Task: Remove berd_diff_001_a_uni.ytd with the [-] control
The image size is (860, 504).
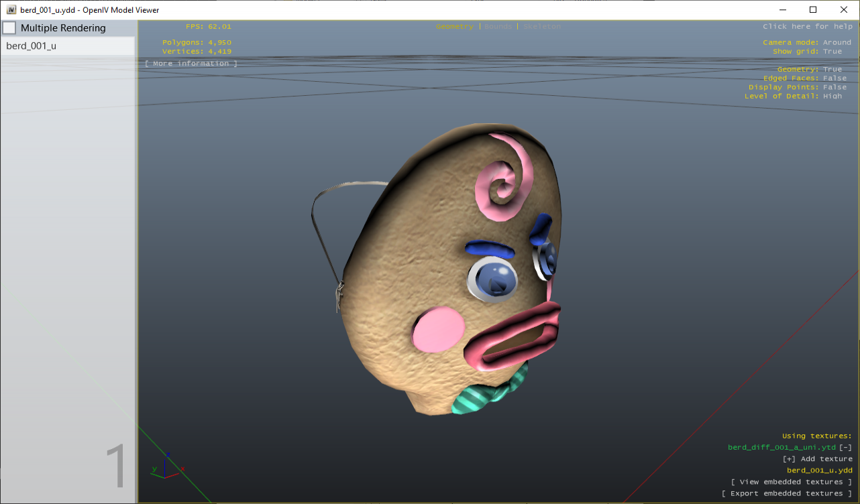Action: pos(845,447)
